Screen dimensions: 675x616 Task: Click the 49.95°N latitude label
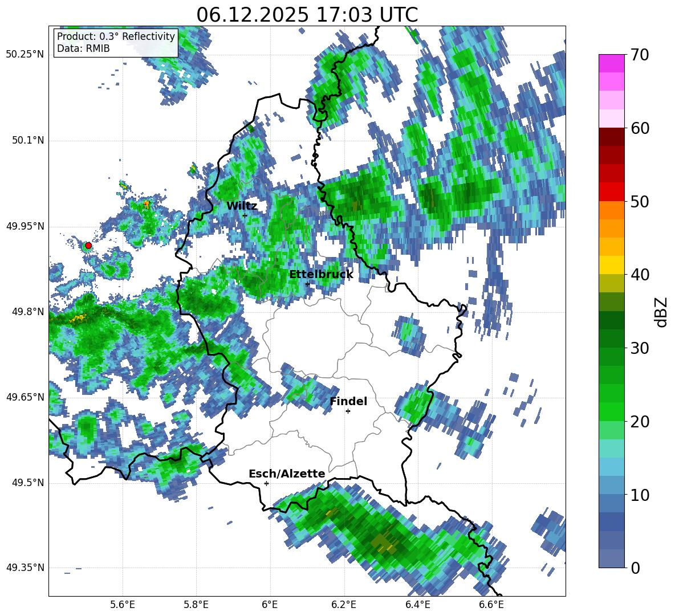[x=25, y=226]
